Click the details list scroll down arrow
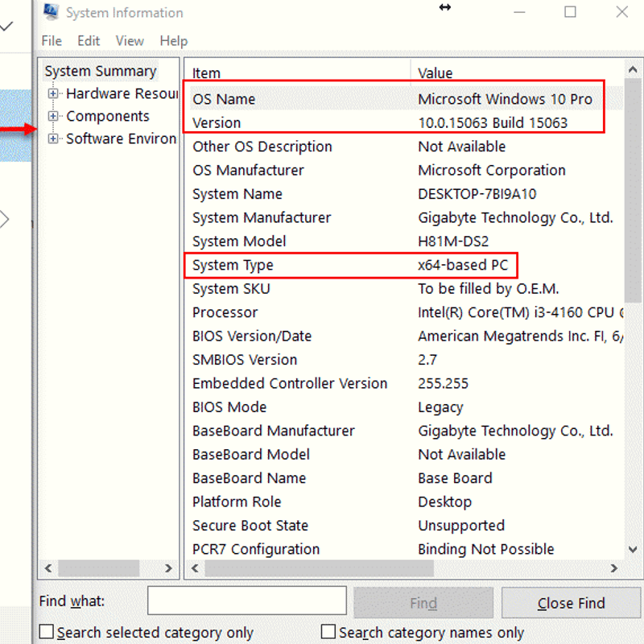The height and width of the screenshot is (644, 644). coord(633,549)
